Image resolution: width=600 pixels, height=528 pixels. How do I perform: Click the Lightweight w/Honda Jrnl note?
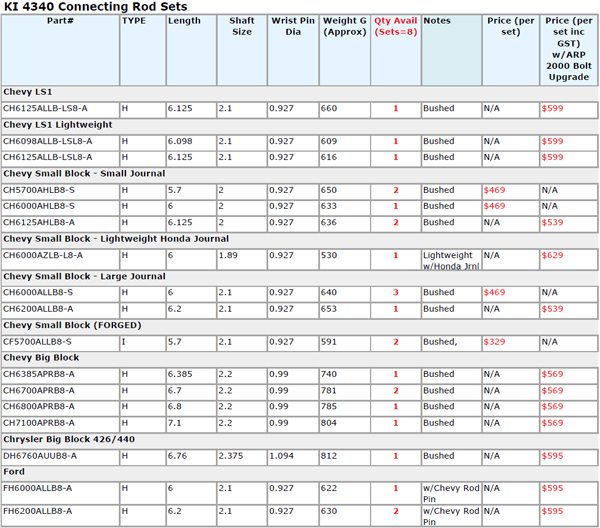click(x=451, y=261)
